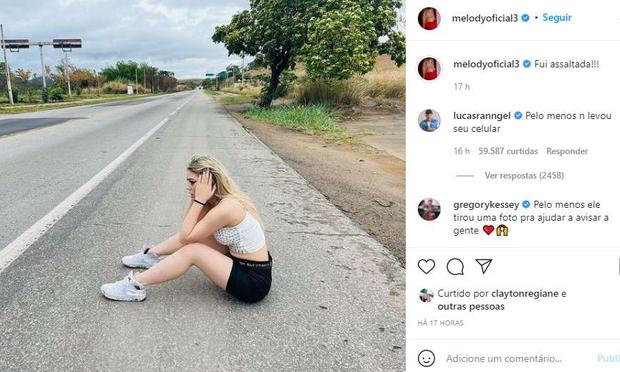Open the emoji picker smiley icon
This screenshot has width=620, height=372.
[426, 359]
